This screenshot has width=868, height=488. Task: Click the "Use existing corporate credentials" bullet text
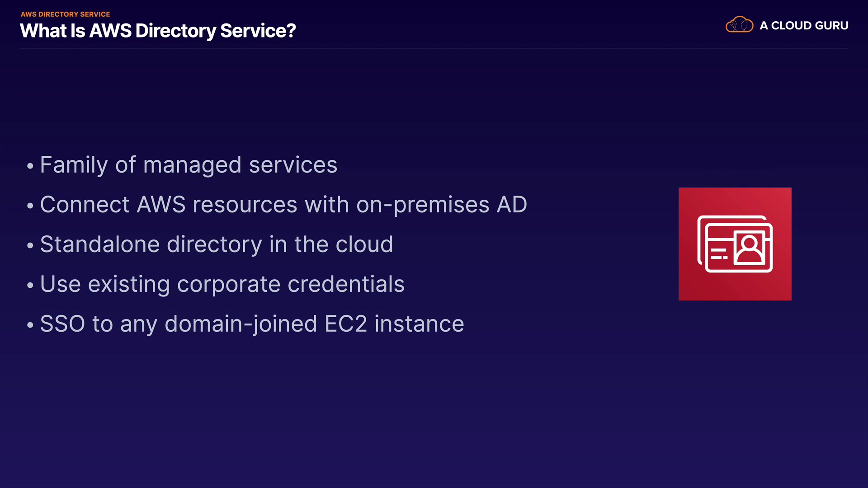pos(222,284)
